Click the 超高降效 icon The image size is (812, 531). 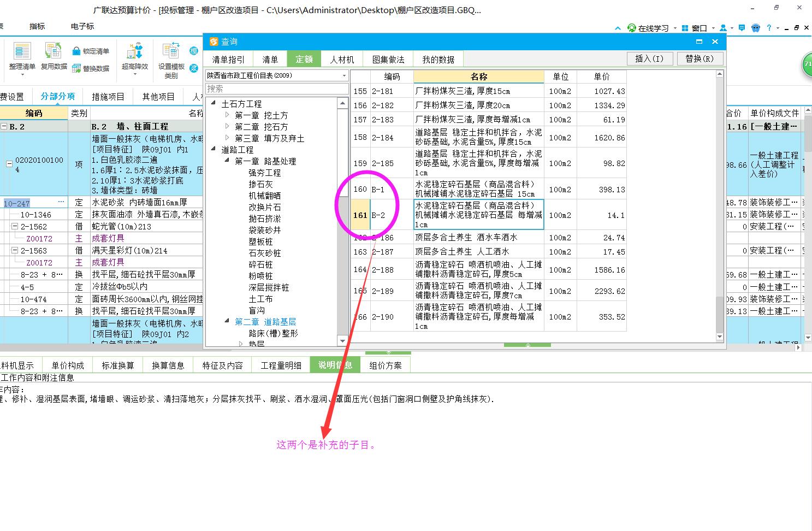134,51
